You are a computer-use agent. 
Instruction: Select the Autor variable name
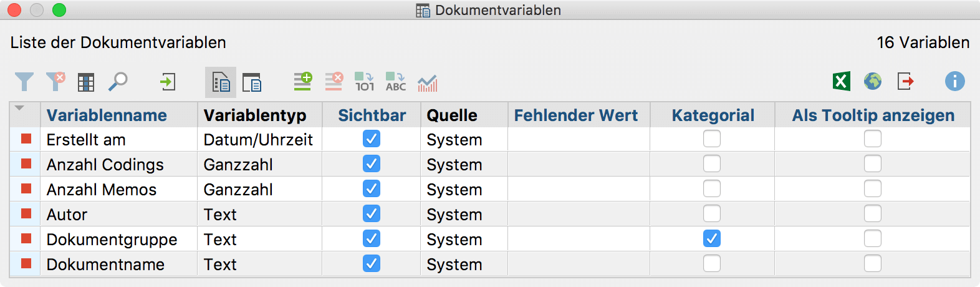67,215
